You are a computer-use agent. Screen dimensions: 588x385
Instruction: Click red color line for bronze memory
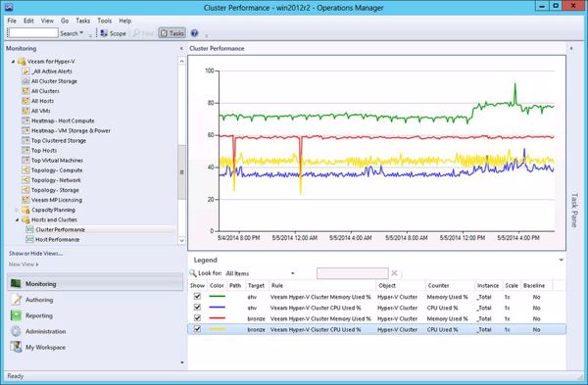pyautogui.click(x=217, y=318)
